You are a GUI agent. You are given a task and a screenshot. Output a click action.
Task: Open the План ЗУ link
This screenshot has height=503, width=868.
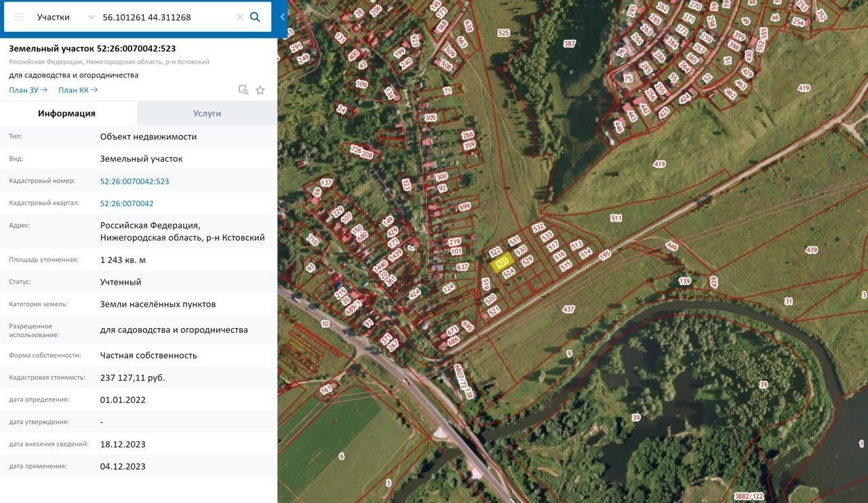[x=28, y=90]
